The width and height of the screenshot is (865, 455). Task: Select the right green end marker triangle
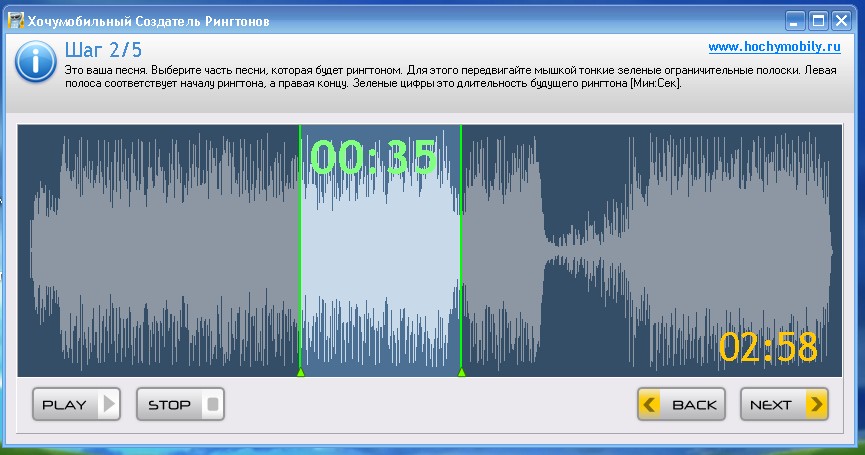[x=462, y=372]
